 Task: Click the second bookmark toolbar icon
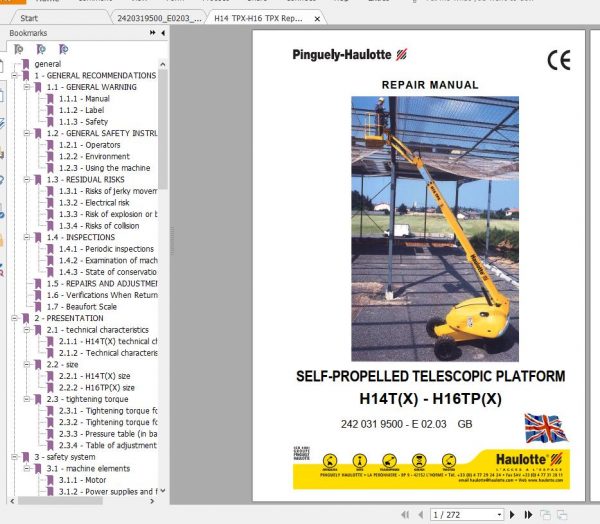[41, 49]
